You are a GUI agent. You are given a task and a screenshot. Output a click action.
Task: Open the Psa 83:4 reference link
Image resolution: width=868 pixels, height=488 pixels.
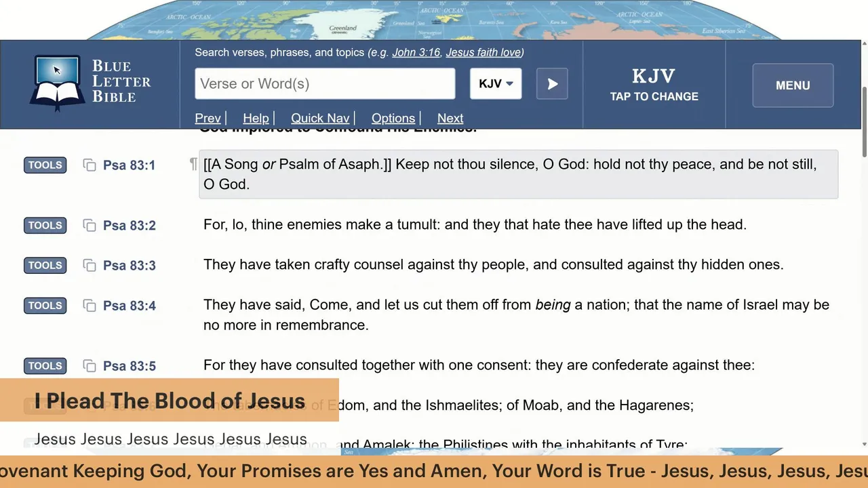click(x=129, y=306)
